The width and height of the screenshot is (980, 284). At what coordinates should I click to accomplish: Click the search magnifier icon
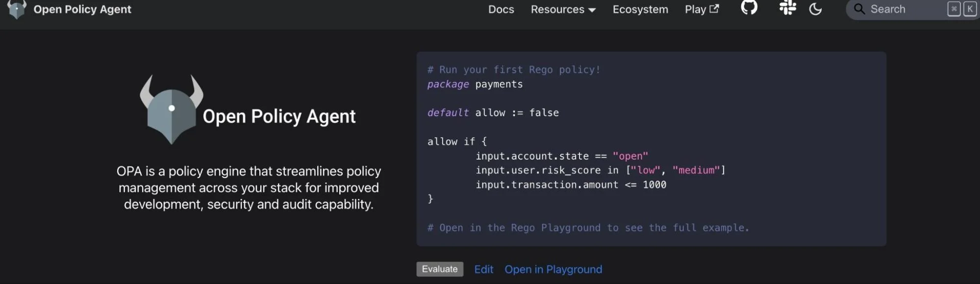(x=859, y=9)
